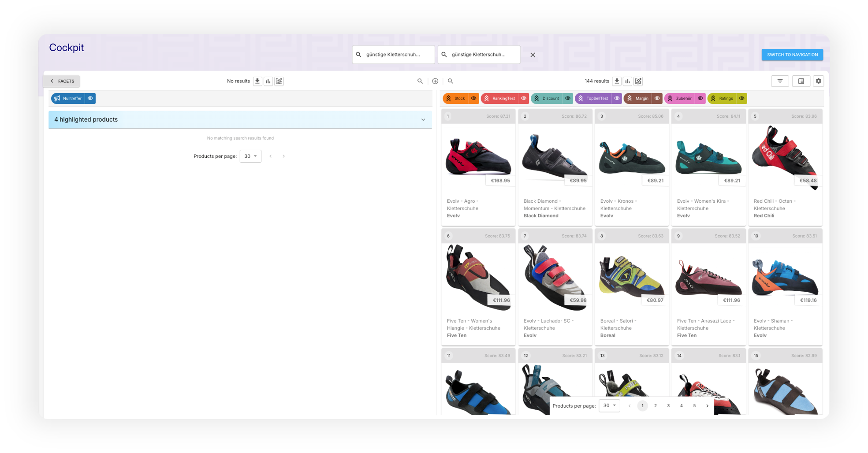Switch to list layout view icon
Viewport: 868px width, 453px height.
801,81
